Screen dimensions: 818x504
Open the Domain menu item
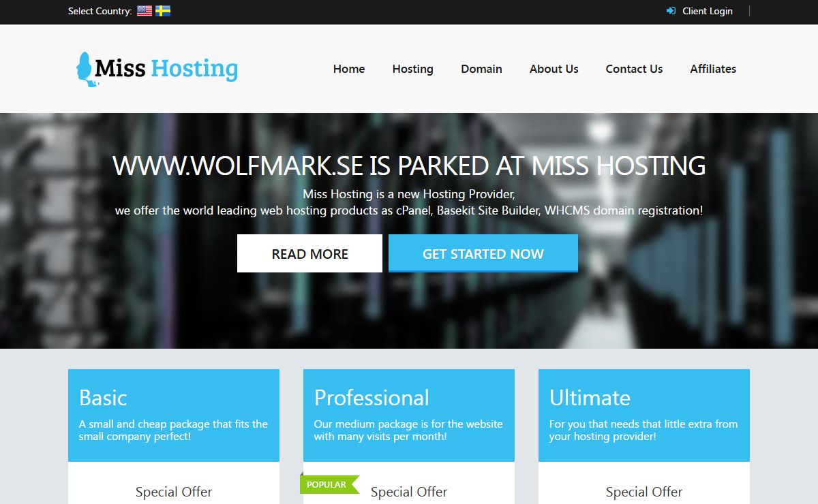click(x=481, y=69)
